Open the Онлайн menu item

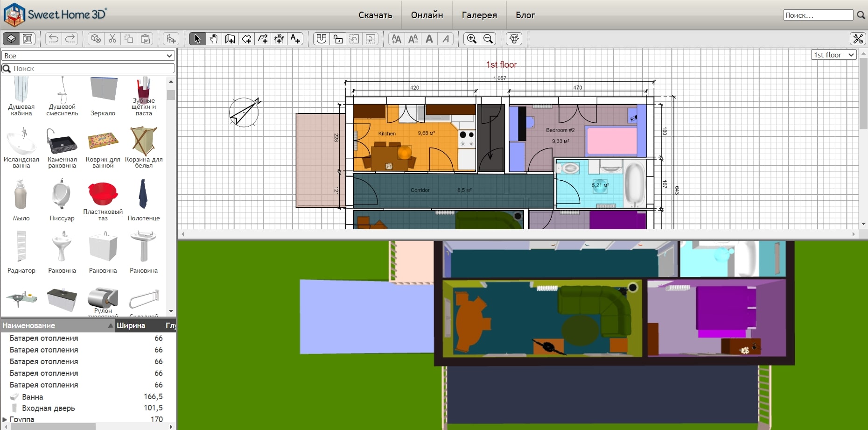427,15
